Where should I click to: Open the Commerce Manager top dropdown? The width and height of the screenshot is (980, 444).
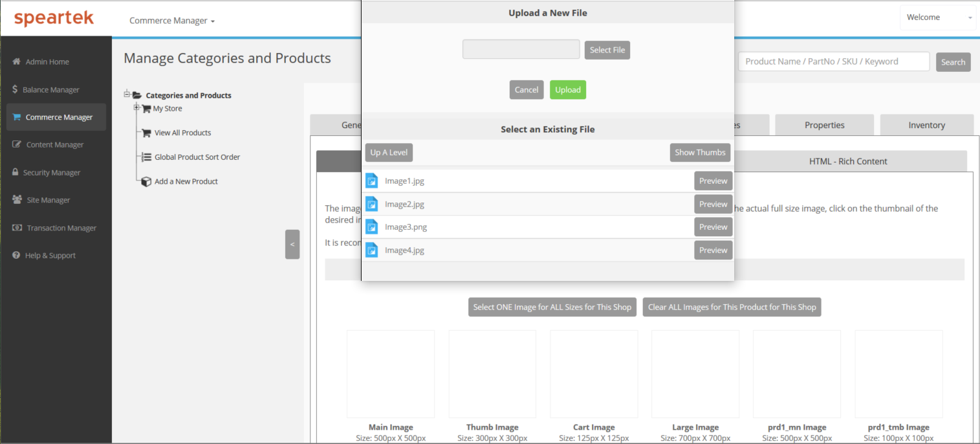click(172, 21)
